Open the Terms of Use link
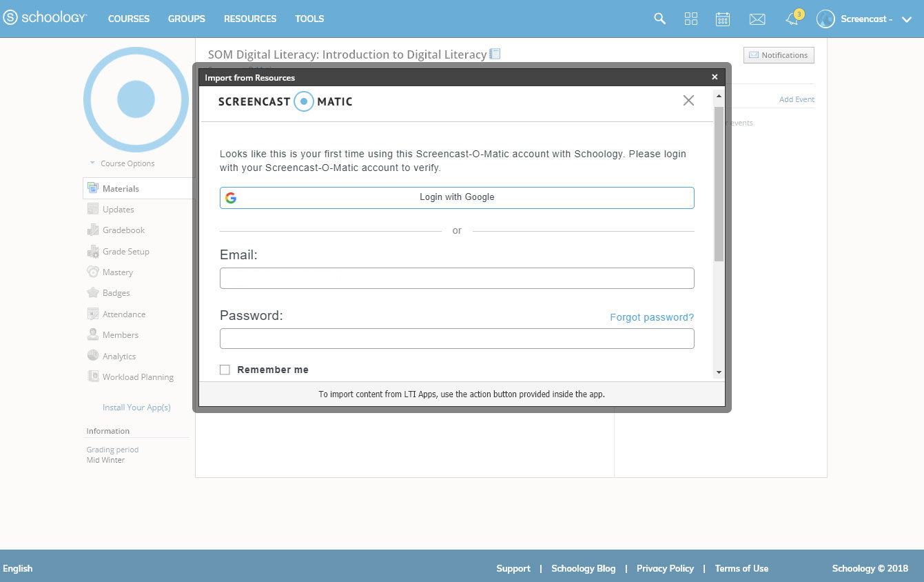 (741, 568)
